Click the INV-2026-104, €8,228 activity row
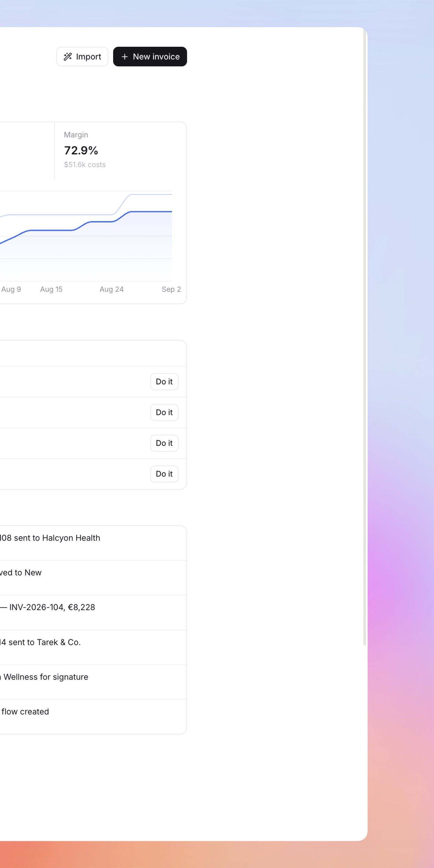This screenshot has height=868, width=434. pos(93,613)
